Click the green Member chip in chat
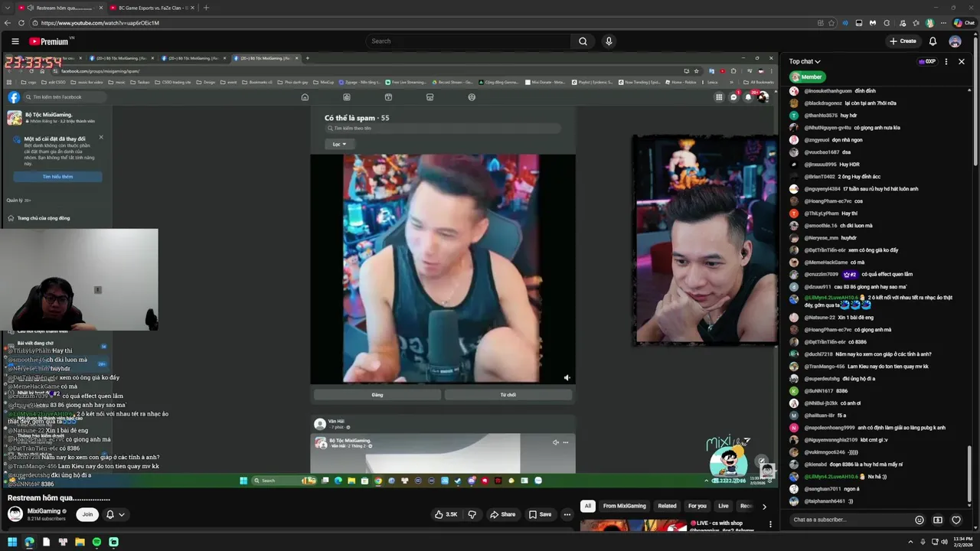Screen dimensions: 980x551 click(x=808, y=77)
